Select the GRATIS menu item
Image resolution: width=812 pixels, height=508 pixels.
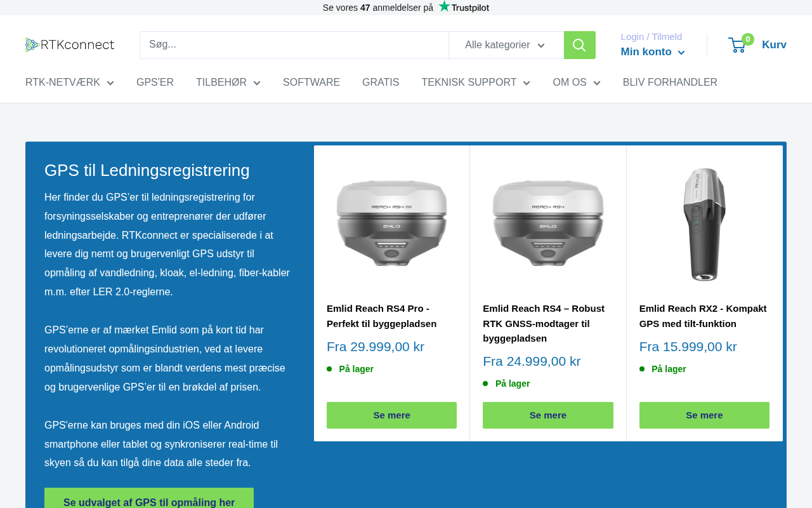pos(381,83)
